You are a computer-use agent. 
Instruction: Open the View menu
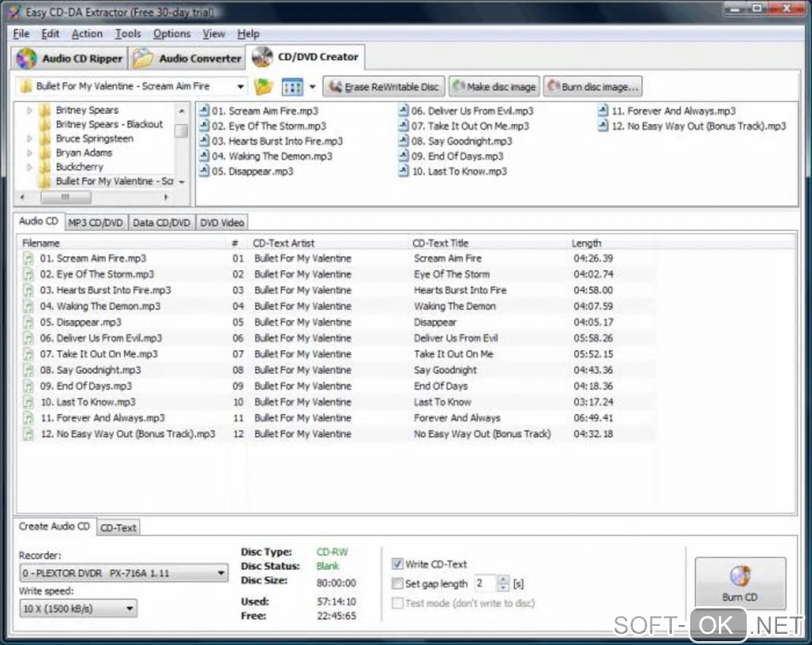[x=213, y=33]
